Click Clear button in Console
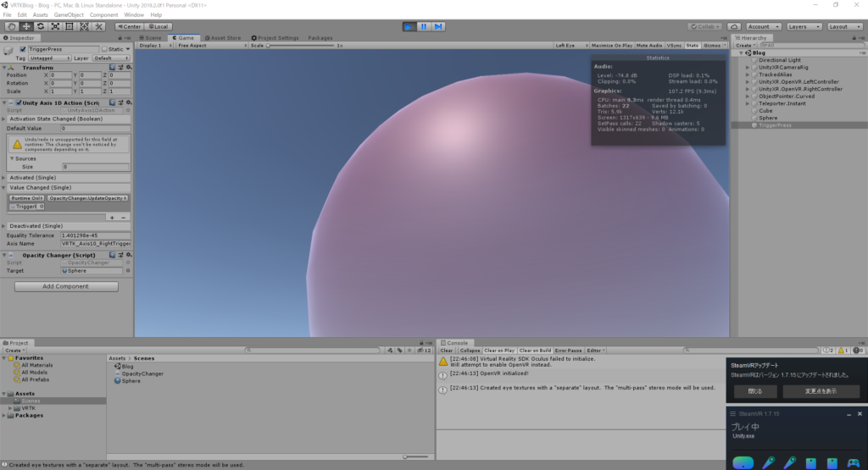This screenshot has width=868, height=470. 446,351
